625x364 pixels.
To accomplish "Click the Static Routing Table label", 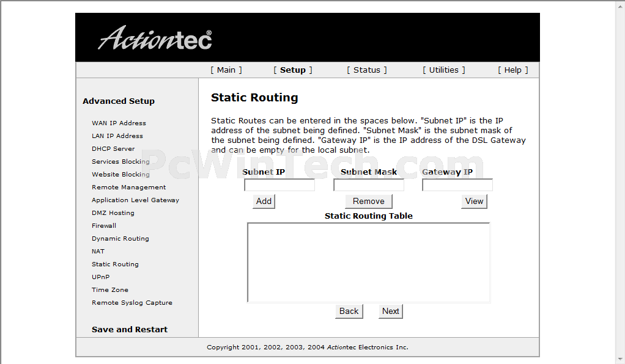I will point(369,216).
